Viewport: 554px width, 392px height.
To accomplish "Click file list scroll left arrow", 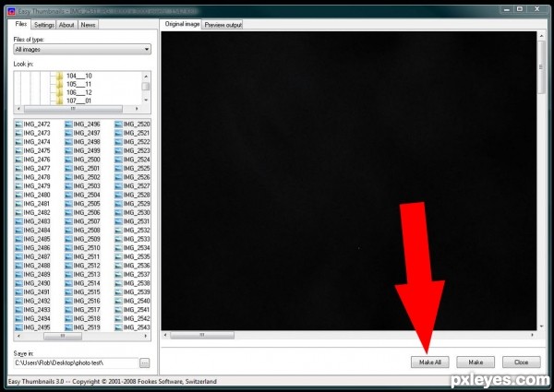I will (x=18, y=336).
